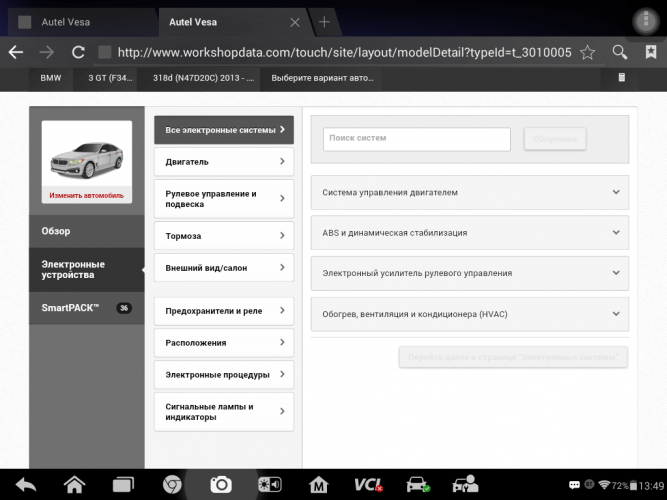The height and width of the screenshot is (500, 667).
Task: Open the Выберите вариант авто breadcrumb
Action: (322, 78)
